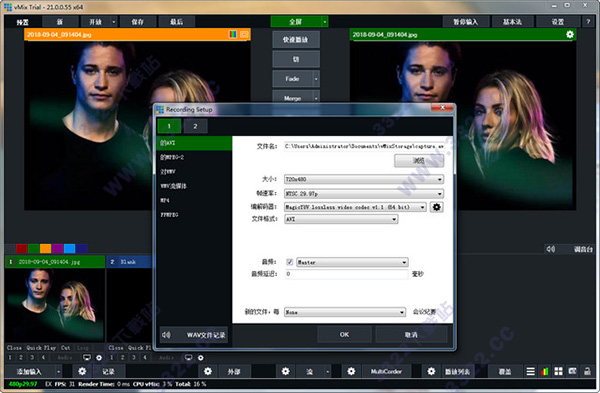600x393 pixels.
Task: Toggle overlay 1 on Blank input
Action: 111,357
